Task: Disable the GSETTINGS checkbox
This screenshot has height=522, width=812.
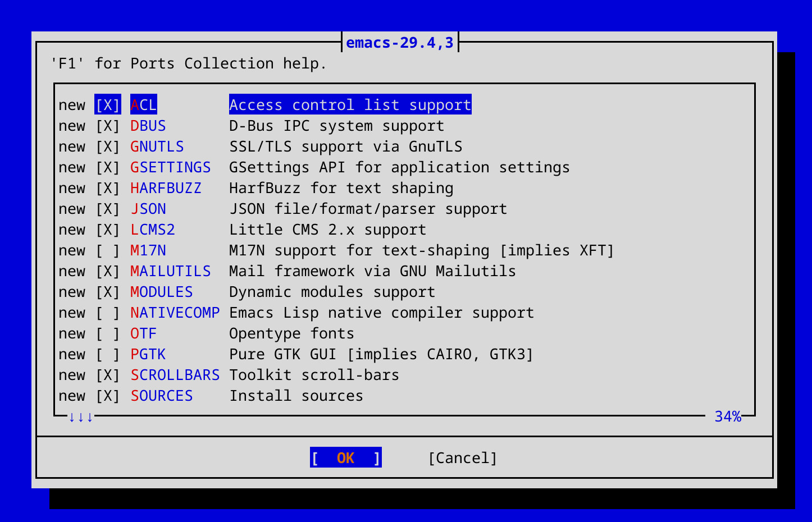Action: point(108,167)
